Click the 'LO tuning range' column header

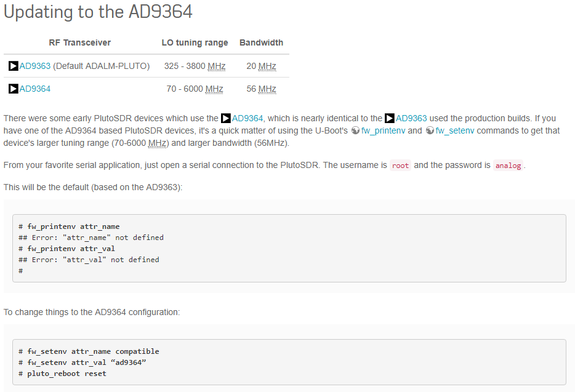[195, 42]
